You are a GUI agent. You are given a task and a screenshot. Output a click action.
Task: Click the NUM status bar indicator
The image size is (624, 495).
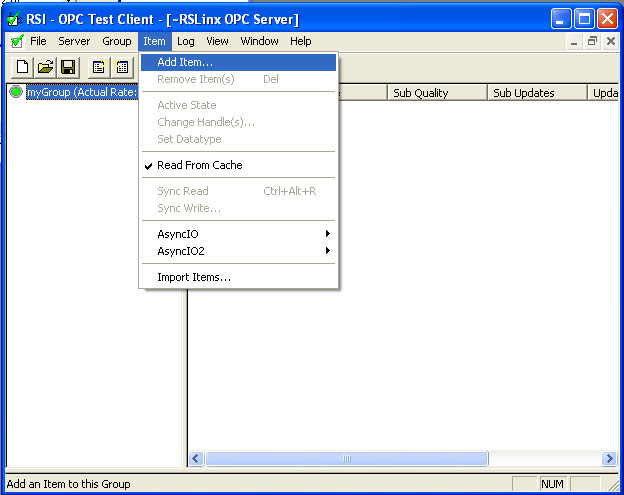(x=552, y=484)
